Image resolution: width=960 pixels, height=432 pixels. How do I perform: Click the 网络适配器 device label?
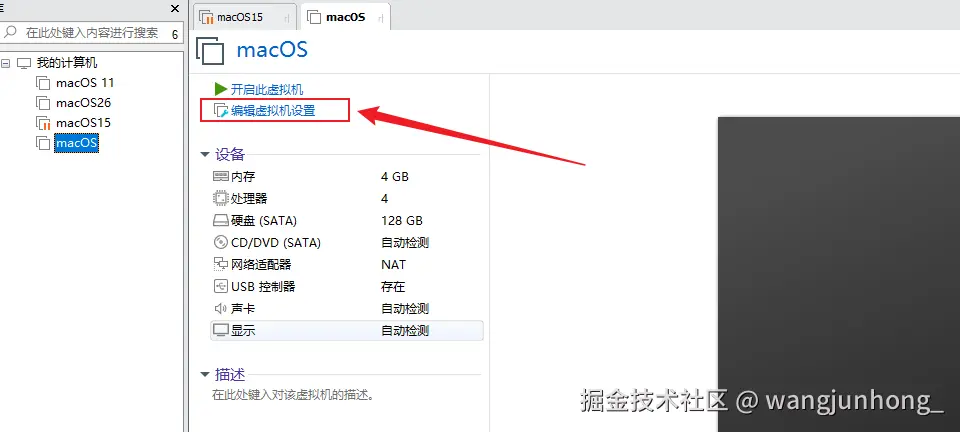pos(261,265)
